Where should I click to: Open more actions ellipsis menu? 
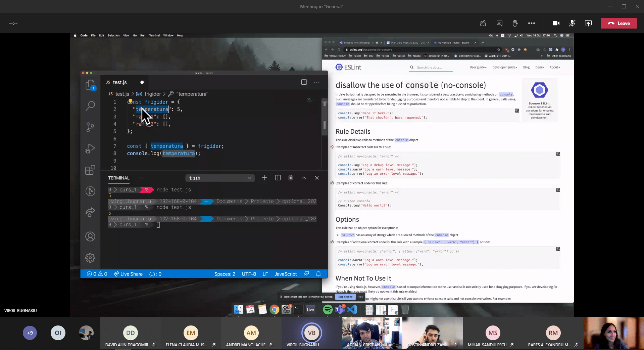532,23
